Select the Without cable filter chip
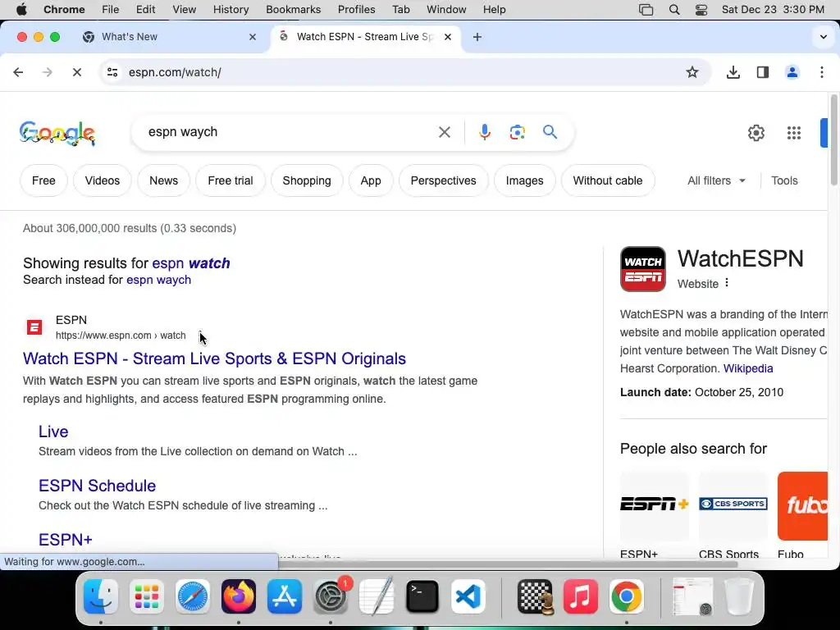840x630 pixels. (608, 180)
